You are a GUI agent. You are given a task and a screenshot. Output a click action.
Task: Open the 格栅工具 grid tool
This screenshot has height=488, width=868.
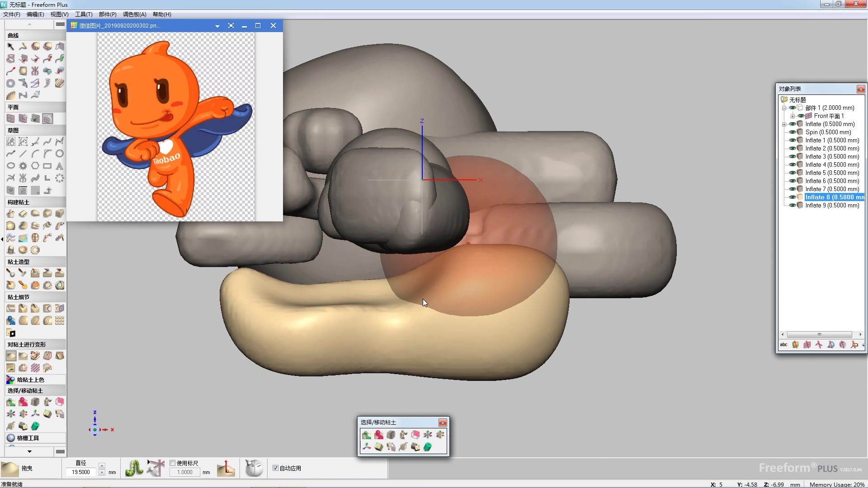pos(27,438)
